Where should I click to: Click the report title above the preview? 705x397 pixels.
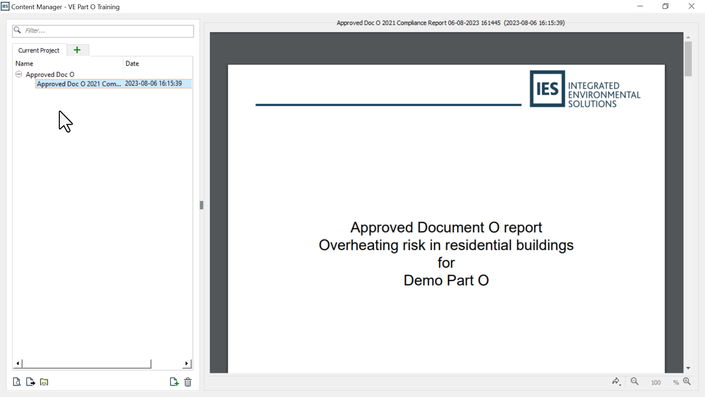[x=451, y=22]
